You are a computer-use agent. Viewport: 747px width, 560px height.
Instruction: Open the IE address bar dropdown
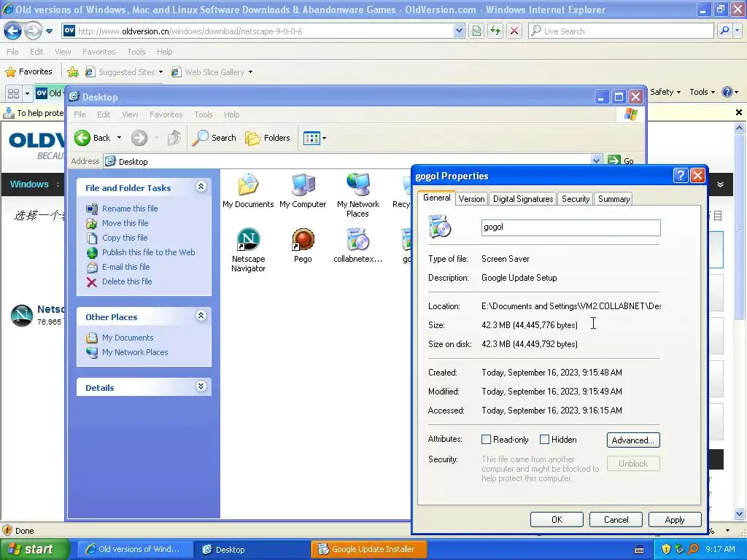click(x=459, y=31)
